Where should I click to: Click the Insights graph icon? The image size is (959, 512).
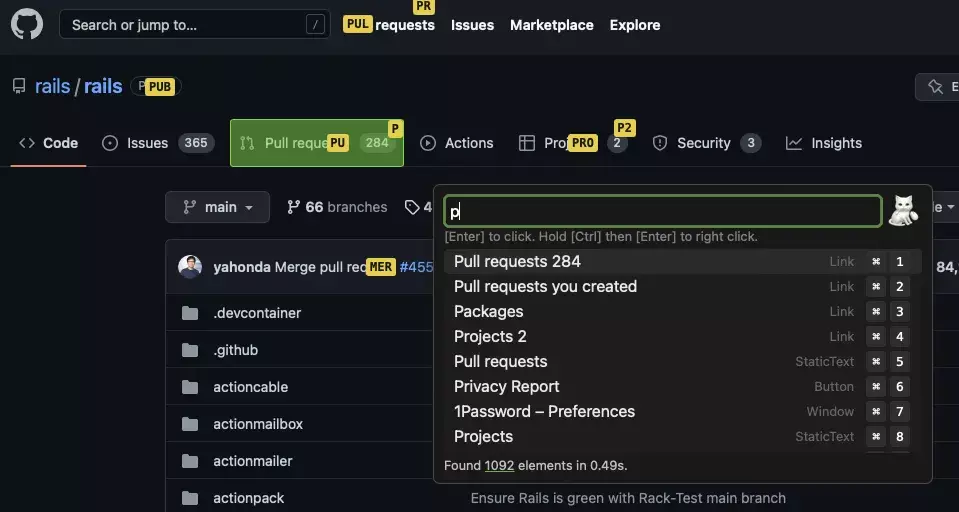coord(794,143)
